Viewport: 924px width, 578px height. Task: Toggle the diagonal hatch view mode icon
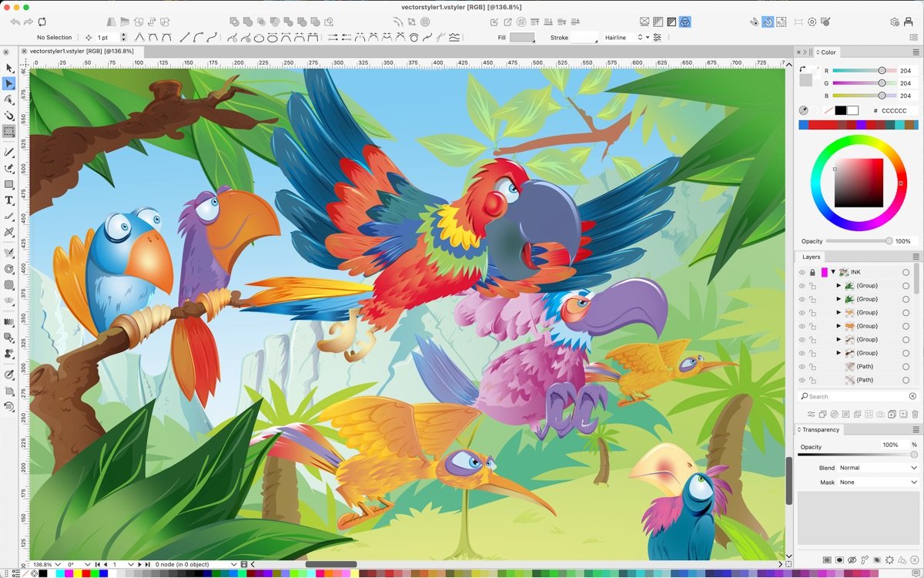click(x=671, y=22)
